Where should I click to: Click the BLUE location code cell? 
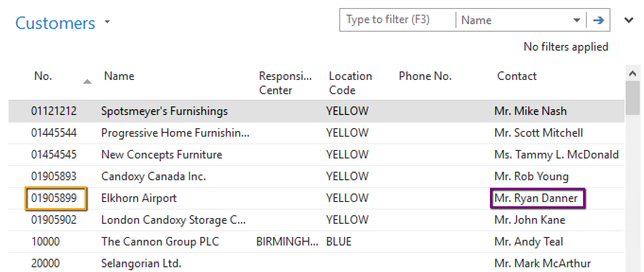coord(339,242)
